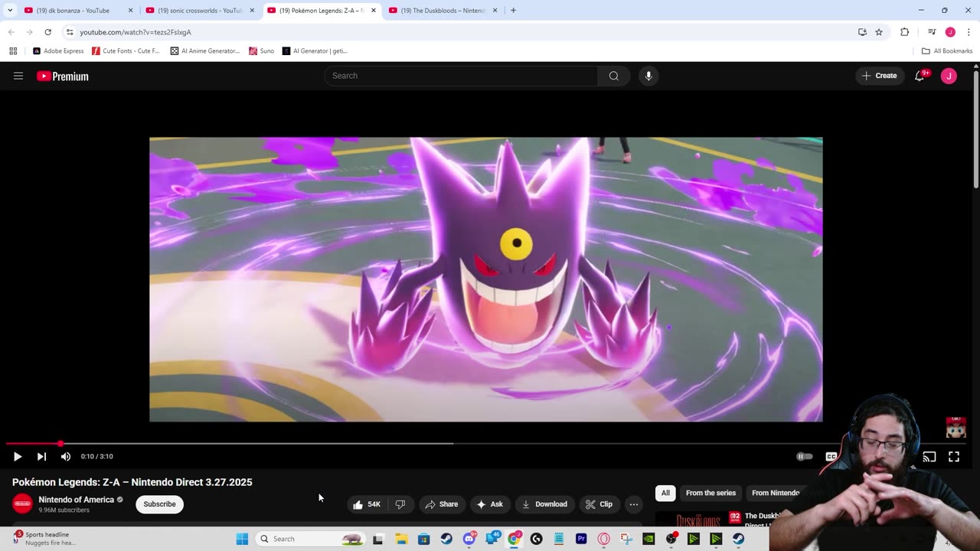Open the Cute Fonts bookmark

tap(126, 51)
